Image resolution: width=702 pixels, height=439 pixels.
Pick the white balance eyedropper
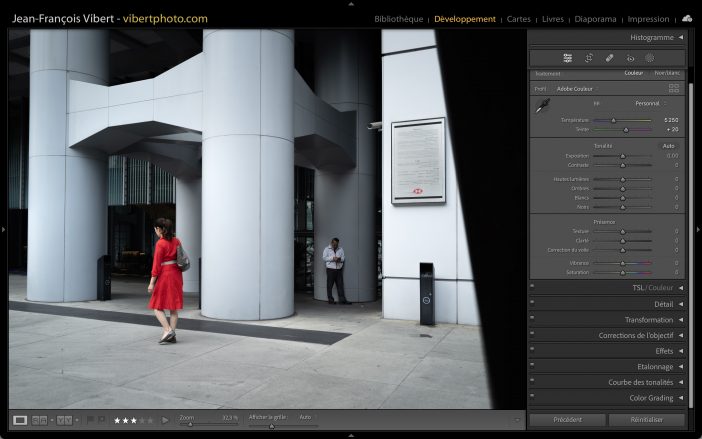[541, 107]
